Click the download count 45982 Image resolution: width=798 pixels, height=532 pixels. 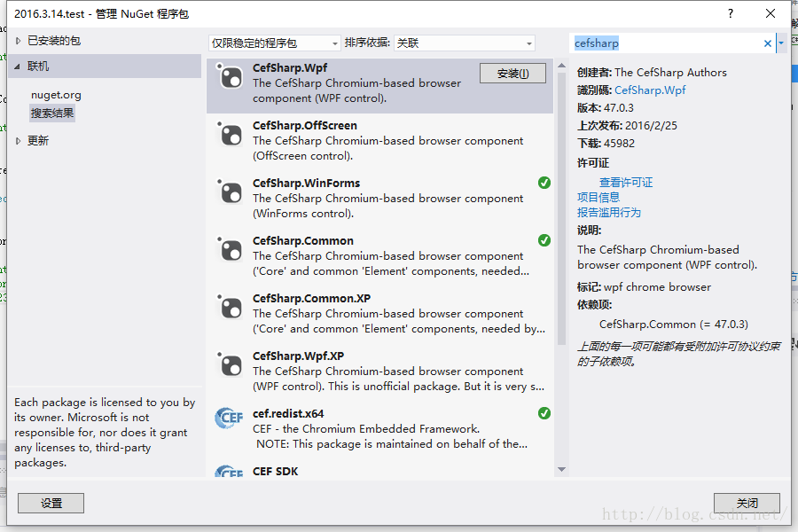pos(620,144)
